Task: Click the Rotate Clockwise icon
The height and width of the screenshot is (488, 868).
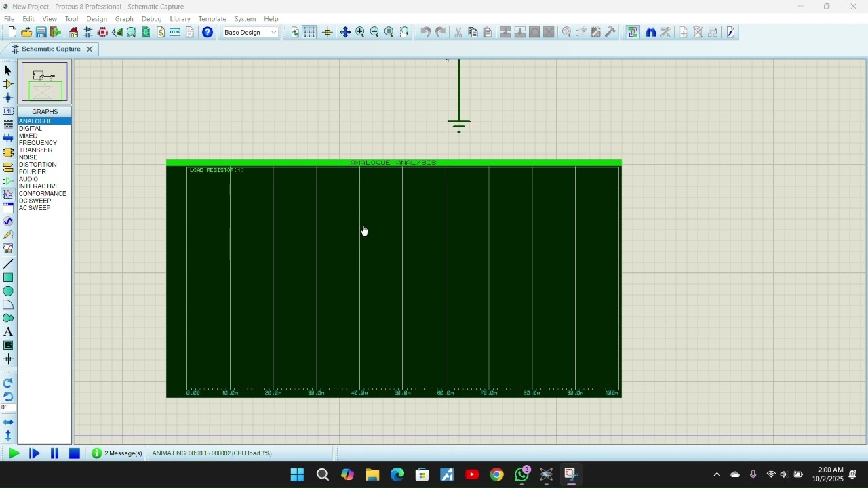Action: pyautogui.click(x=8, y=383)
